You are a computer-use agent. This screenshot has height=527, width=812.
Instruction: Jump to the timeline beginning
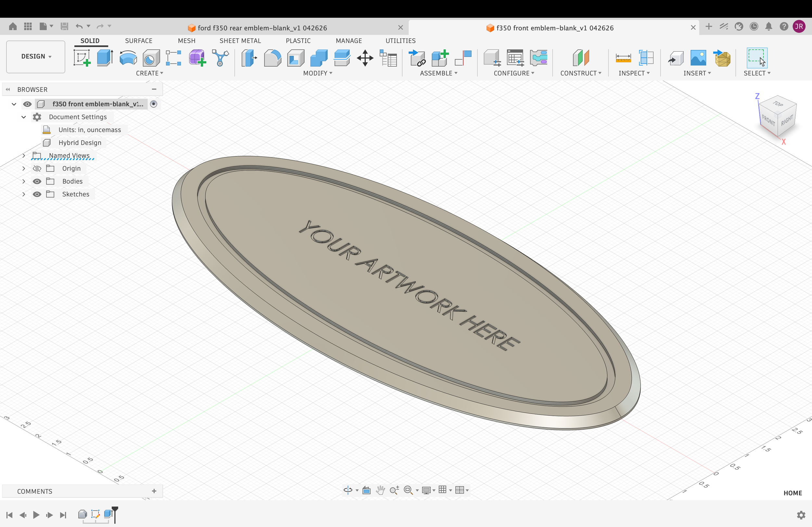point(9,515)
